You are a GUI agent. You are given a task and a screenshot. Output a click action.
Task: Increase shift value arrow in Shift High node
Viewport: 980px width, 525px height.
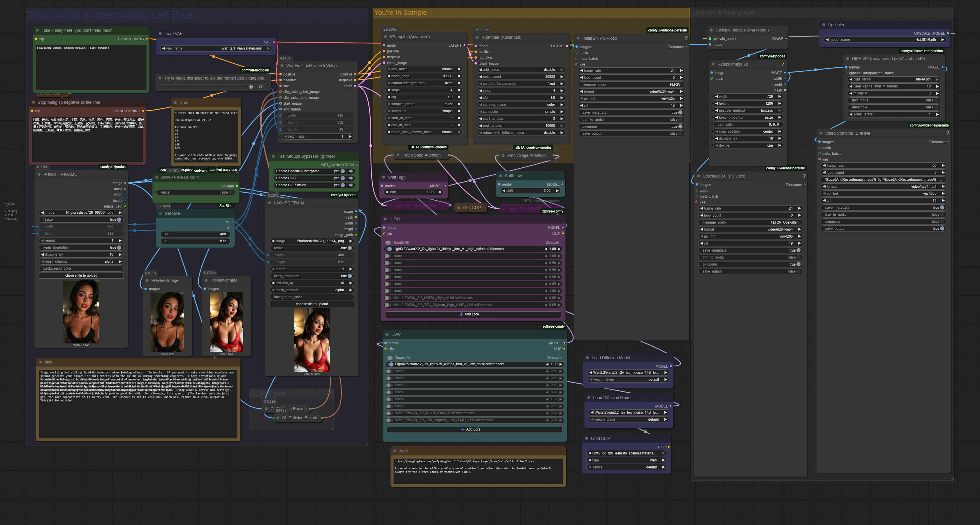pyautogui.click(x=440, y=192)
